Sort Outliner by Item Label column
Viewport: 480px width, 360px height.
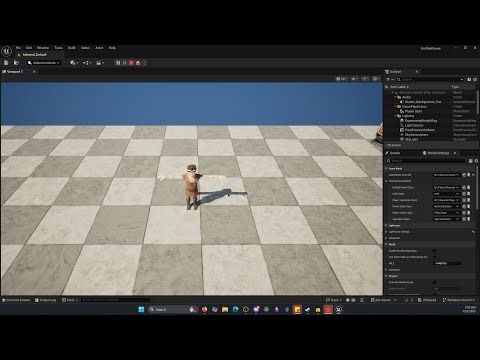pos(399,87)
